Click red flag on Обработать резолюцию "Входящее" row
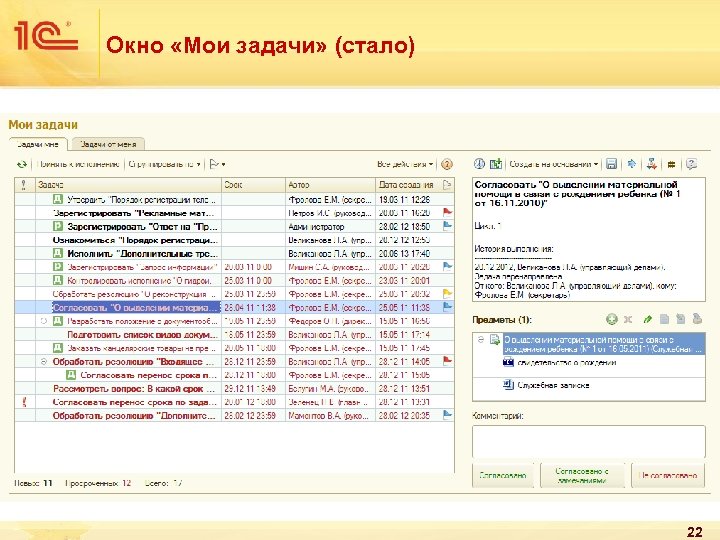Image resolution: width=720 pixels, height=540 pixels. click(447, 360)
